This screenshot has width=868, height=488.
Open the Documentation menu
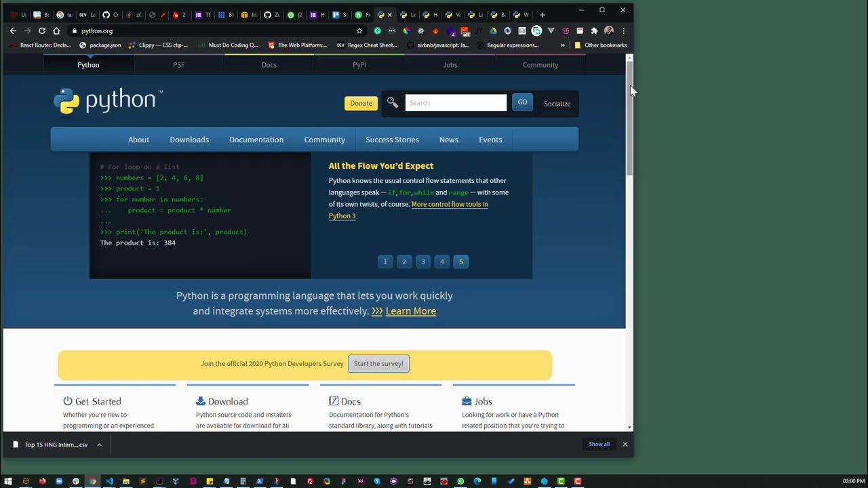pyautogui.click(x=256, y=140)
